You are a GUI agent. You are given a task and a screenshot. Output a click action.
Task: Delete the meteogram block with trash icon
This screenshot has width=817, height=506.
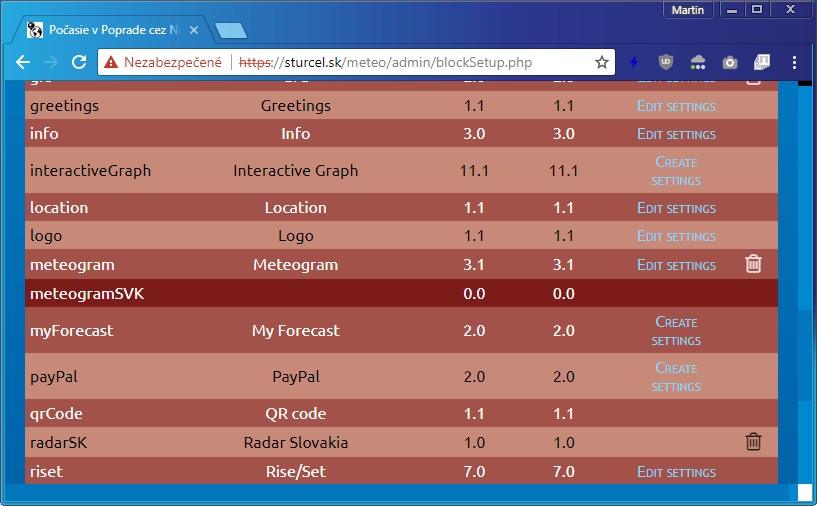pos(753,264)
